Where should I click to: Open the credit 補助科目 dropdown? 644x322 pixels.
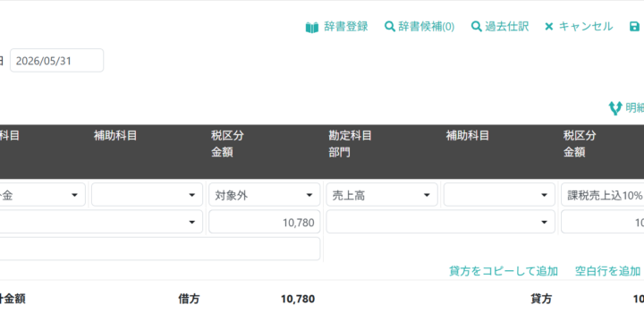click(x=499, y=195)
